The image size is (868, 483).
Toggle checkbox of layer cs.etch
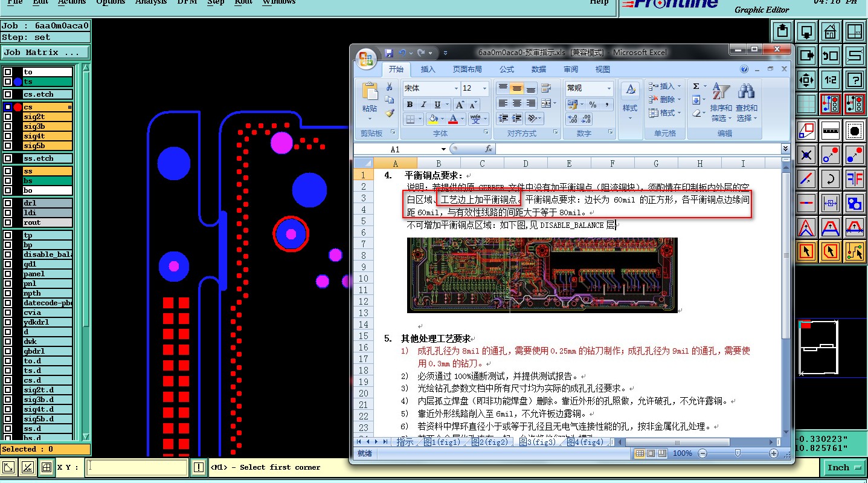click(8, 94)
